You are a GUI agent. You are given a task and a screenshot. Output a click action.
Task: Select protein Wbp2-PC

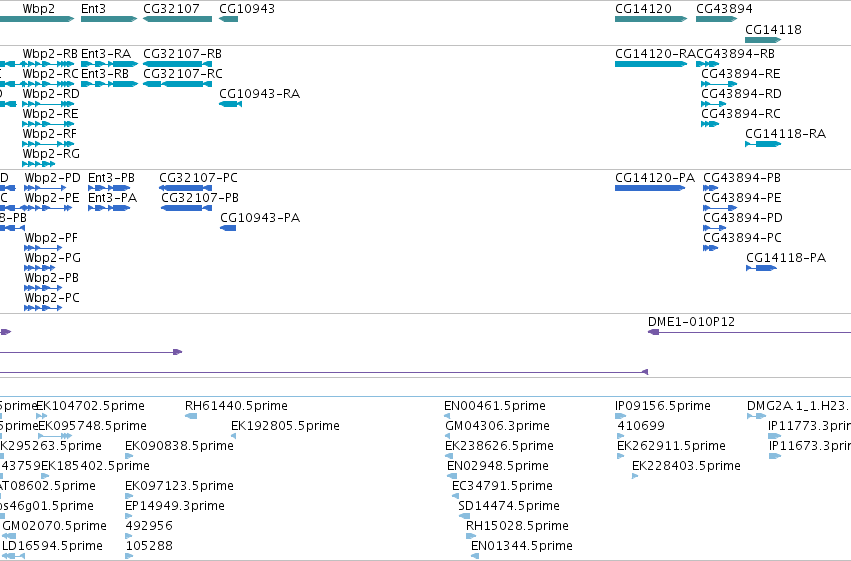pyautogui.click(x=43, y=308)
